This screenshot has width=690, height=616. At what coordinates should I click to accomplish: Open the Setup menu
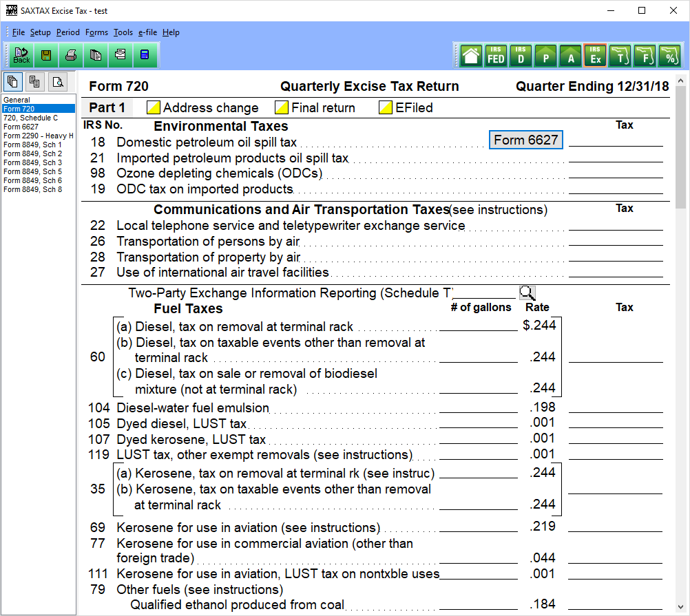click(41, 32)
